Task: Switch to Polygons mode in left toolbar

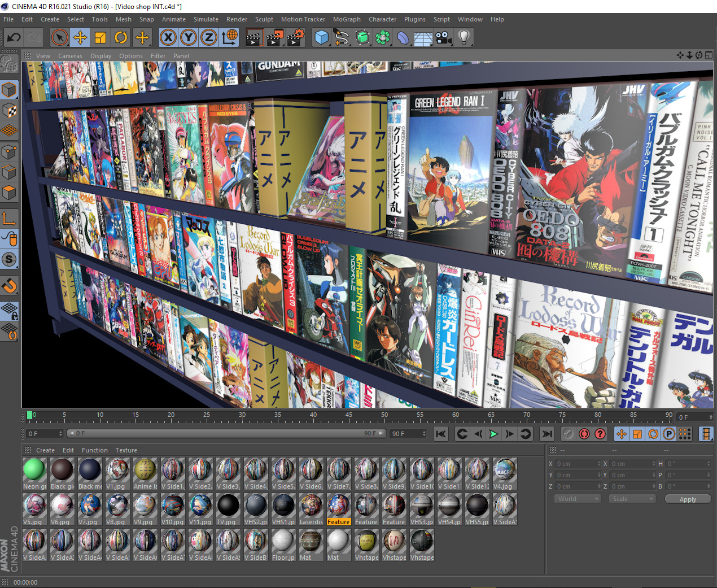Action: tap(10, 193)
